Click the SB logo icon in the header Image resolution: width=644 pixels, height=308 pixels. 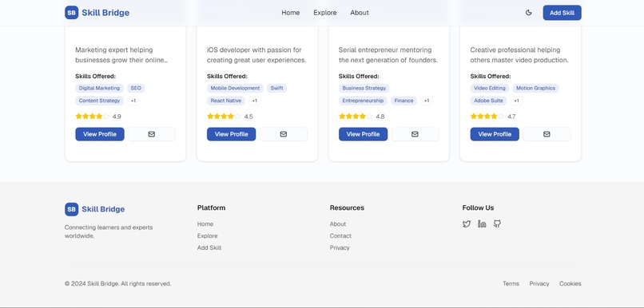[x=71, y=13]
